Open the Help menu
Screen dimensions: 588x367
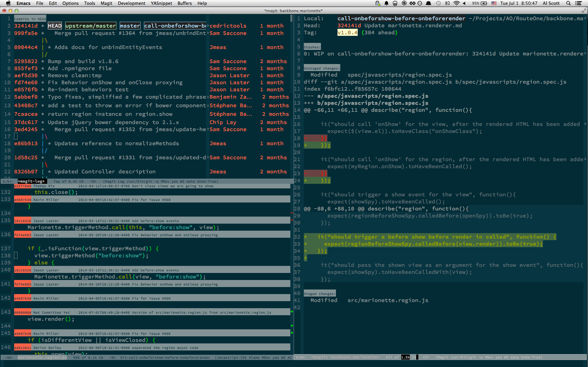202,3
